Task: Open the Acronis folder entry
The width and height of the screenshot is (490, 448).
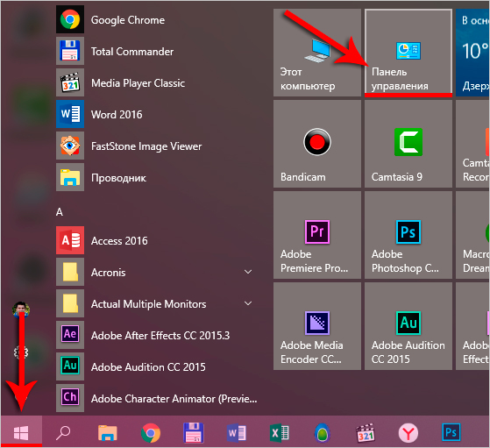Action: tap(156, 272)
